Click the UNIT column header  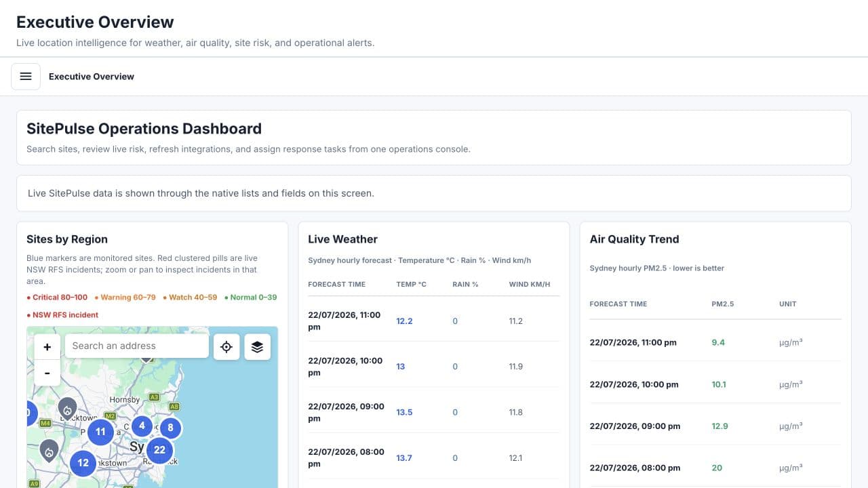pyautogui.click(x=788, y=304)
